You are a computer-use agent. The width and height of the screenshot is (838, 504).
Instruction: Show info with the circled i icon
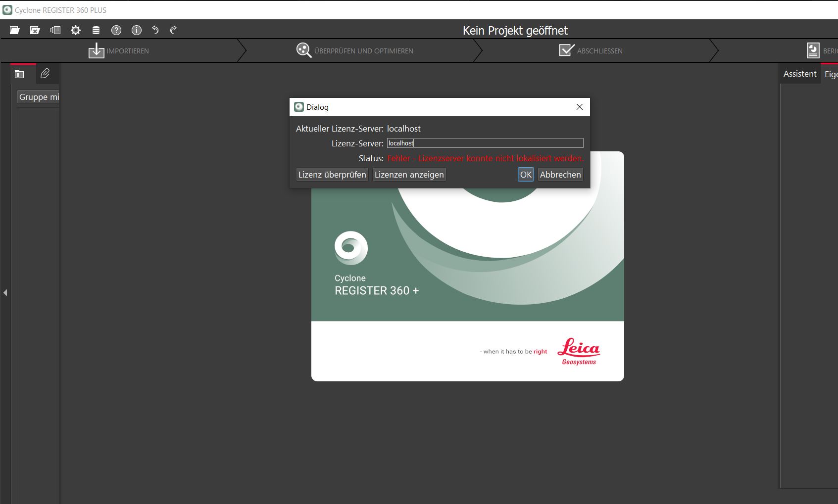point(137,30)
